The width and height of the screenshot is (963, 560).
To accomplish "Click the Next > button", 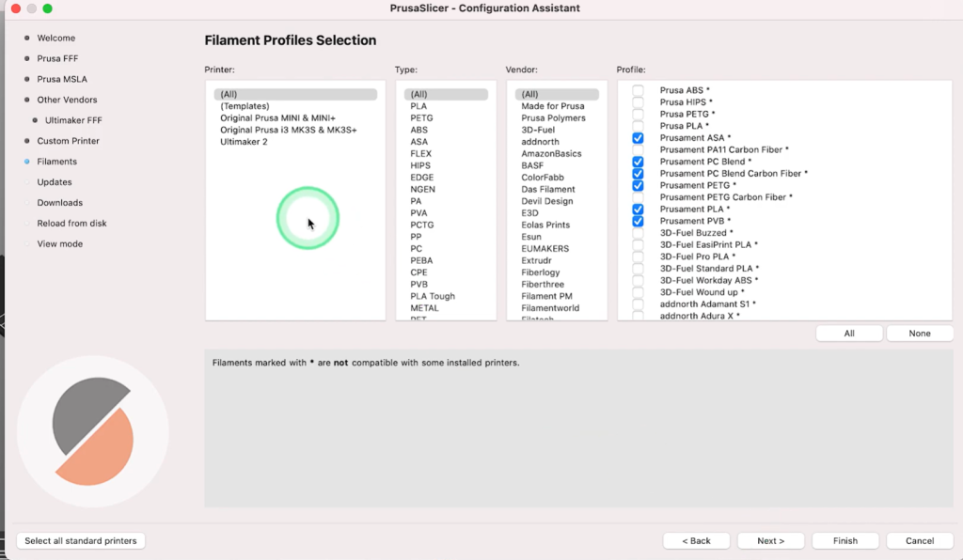I will (x=769, y=541).
